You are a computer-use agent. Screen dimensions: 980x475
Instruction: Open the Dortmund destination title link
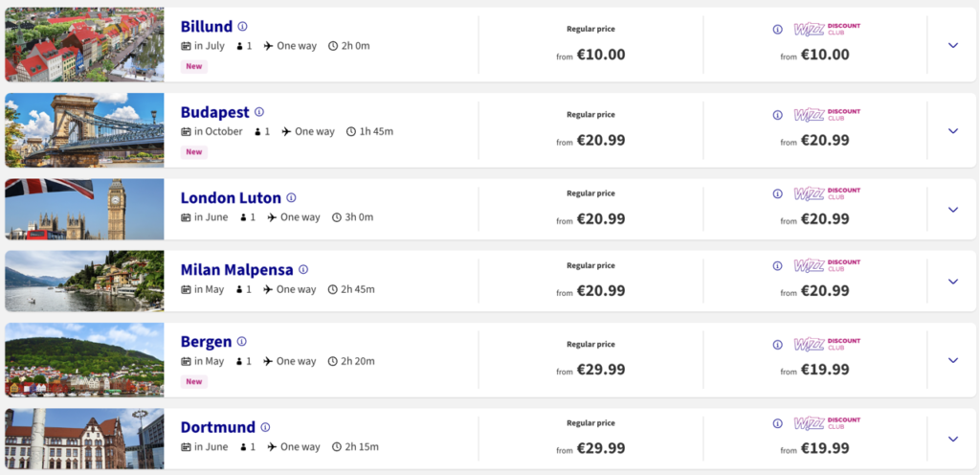tap(217, 427)
